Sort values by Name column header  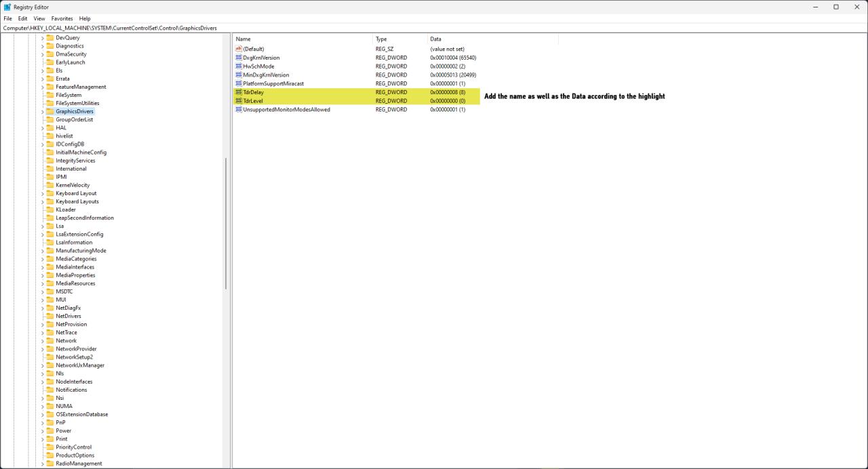[x=302, y=39]
